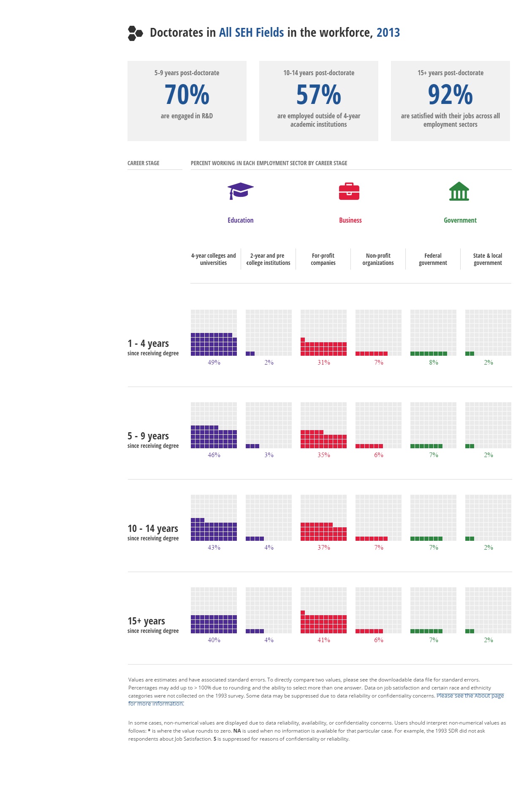Click the "10 - 14 years" career stage label

[153, 529]
